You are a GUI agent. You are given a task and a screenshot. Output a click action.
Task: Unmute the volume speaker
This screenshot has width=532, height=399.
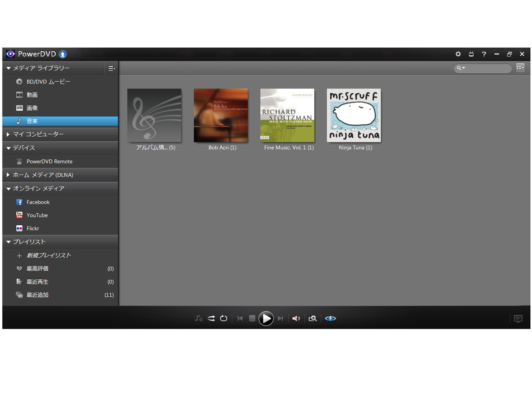[x=296, y=318]
